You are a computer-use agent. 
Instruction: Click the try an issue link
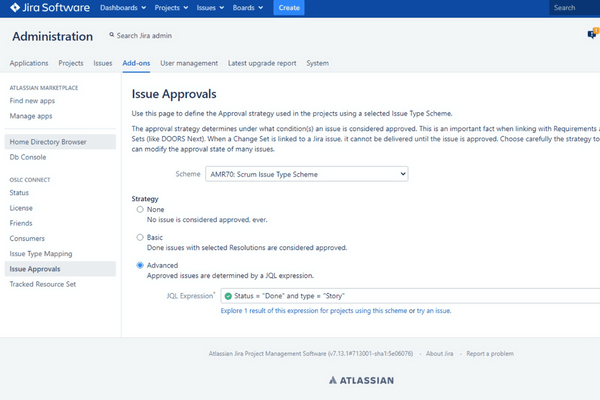coord(434,311)
